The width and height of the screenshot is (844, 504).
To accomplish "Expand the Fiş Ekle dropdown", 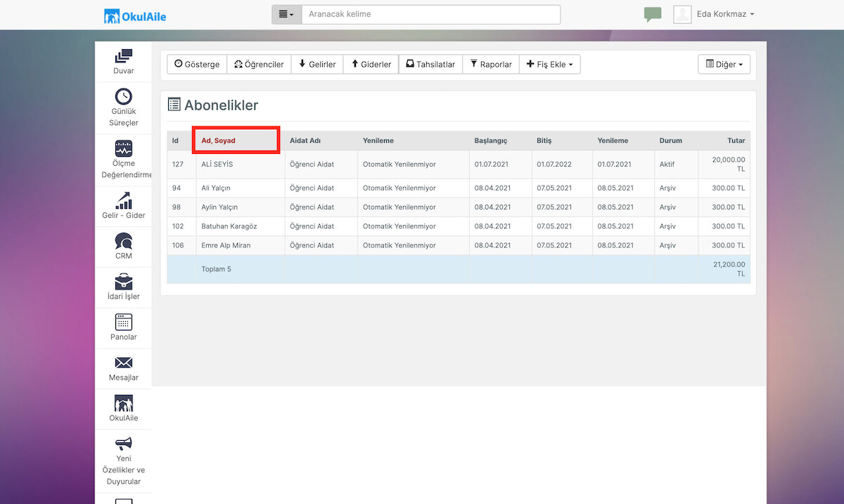I will point(549,64).
